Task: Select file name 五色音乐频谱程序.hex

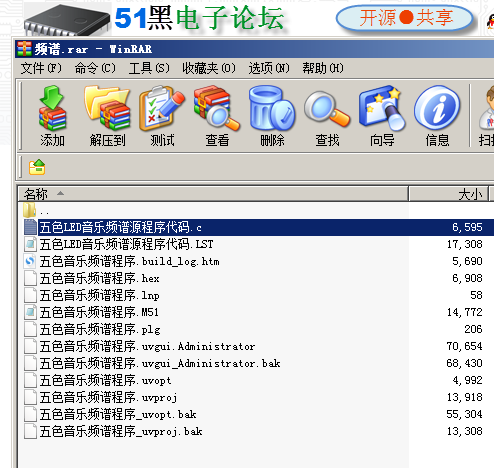Action: tap(99, 278)
